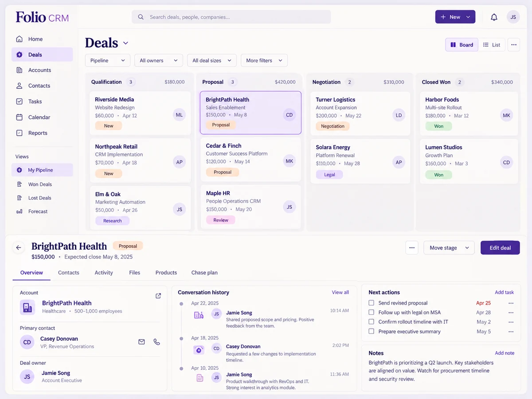
Task: Open the More filters dropdown
Action: [x=264, y=60]
